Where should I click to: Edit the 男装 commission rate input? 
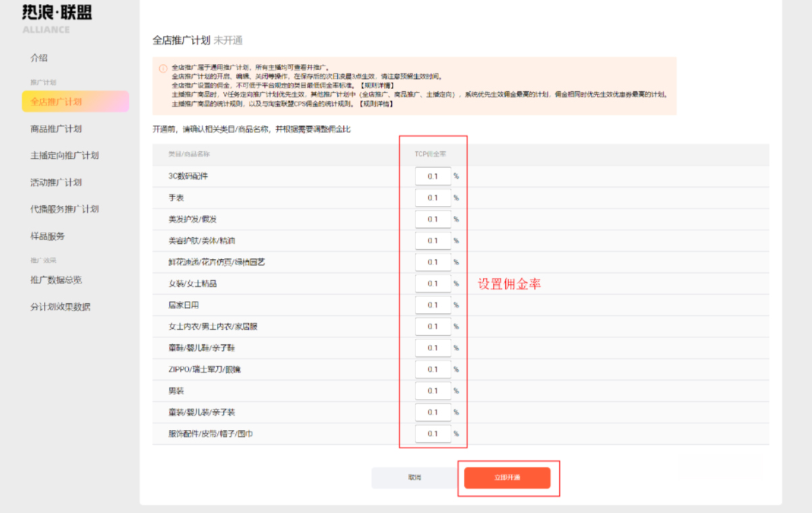(x=432, y=390)
